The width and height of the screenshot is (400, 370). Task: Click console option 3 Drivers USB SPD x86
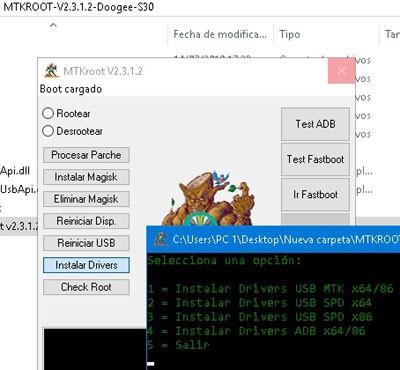(x=259, y=317)
